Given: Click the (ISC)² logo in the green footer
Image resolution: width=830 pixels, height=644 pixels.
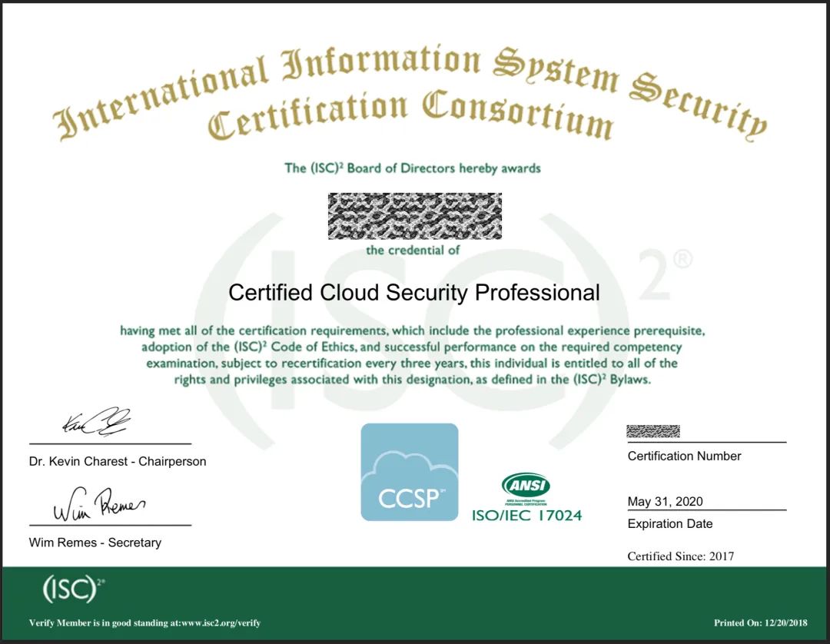Looking at the screenshot, I should pyautogui.click(x=74, y=589).
